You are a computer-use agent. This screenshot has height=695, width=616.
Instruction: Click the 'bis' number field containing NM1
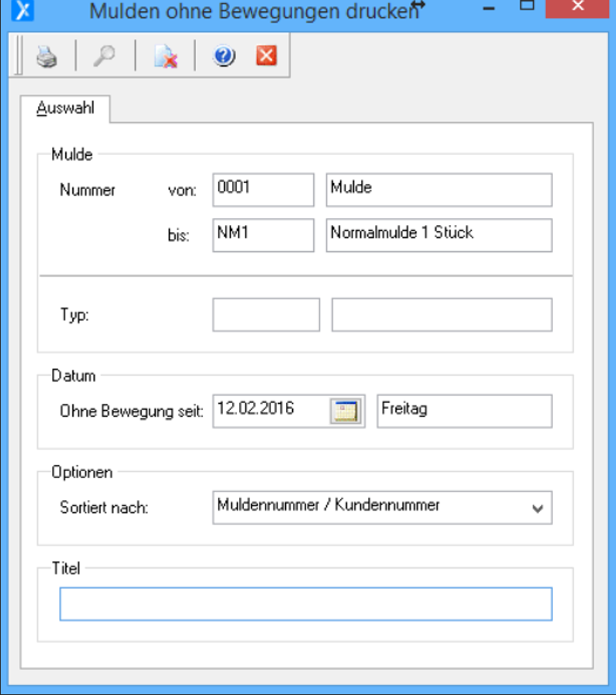(x=263, y=235)
